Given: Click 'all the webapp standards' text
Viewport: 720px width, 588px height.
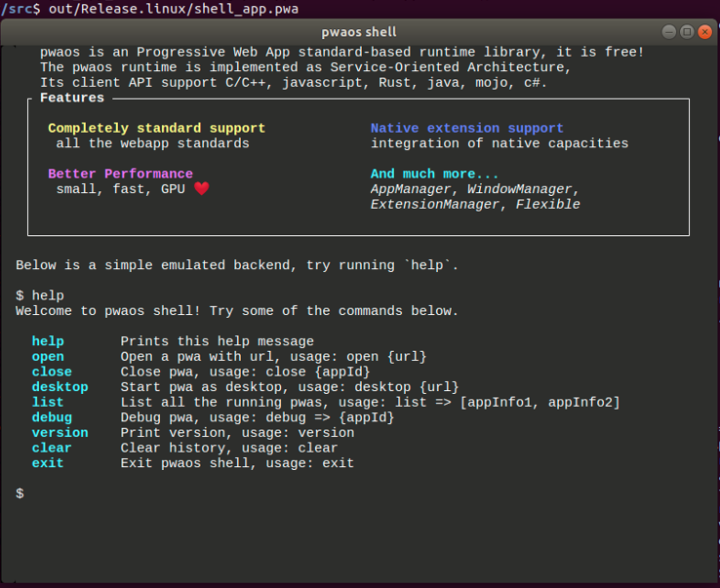Looking at the screenshot, I should [x=152, y=143].
